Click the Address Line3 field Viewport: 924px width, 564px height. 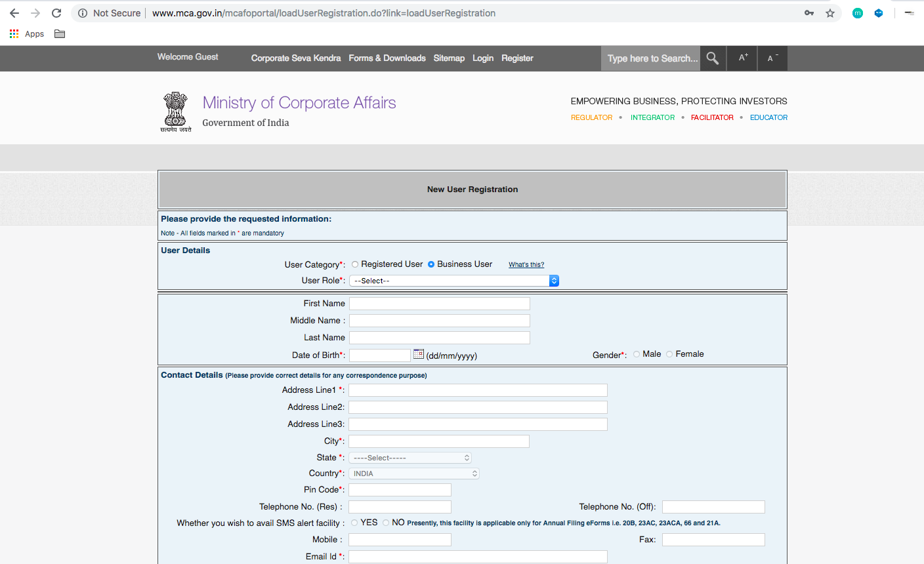click(478, 424)
